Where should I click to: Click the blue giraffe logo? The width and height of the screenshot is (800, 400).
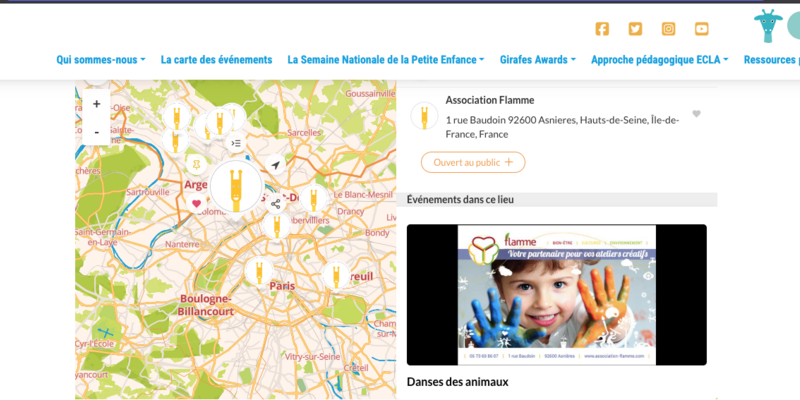tap(768, 26)
